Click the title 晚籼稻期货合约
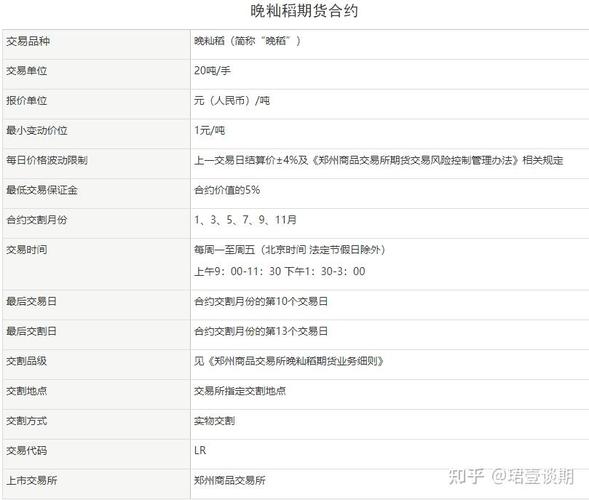Viewport: 589px width, 500px height. (304, 11)
